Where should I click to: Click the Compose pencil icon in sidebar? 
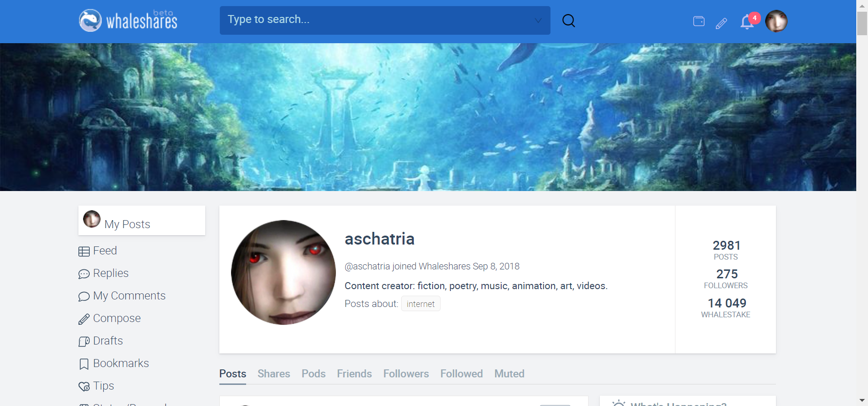tap(84, 319)
